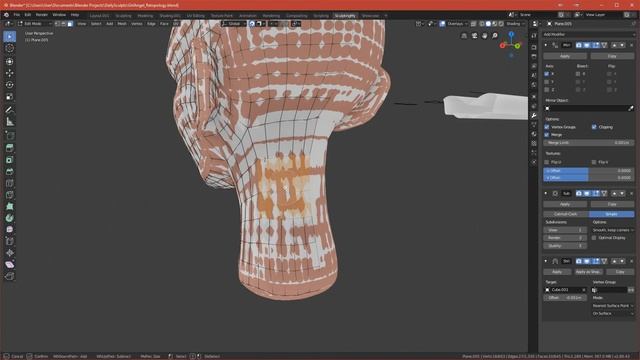Screen dimensions: 640x360
Task: Enable the Flip U checkbox
Action: tap(547, 162)
